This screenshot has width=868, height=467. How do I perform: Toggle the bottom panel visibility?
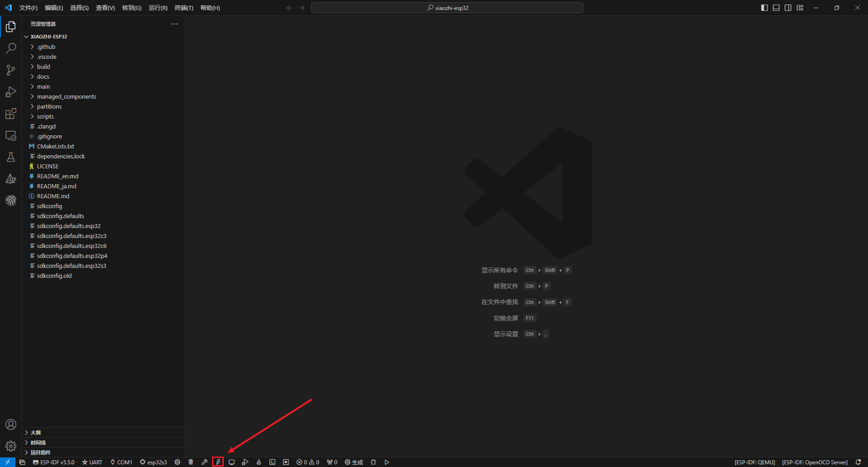point(776,8)
